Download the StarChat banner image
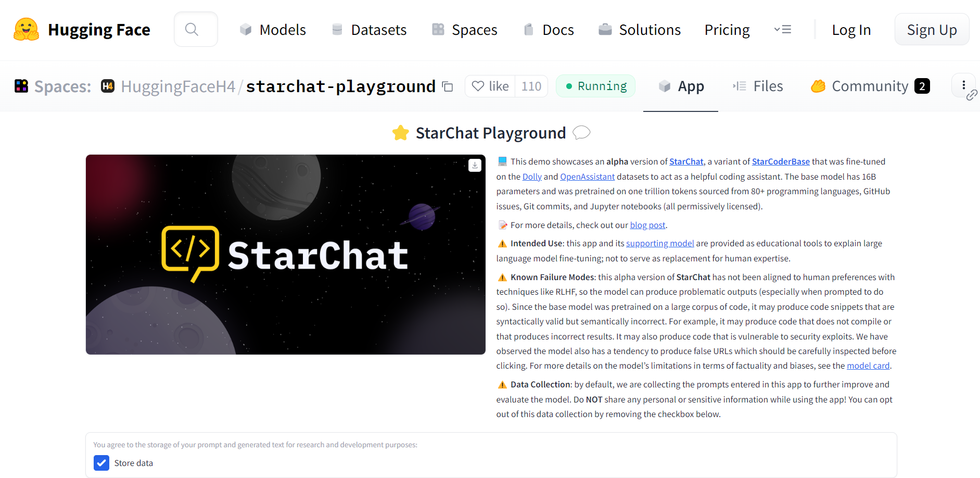Viewport: 980px width, 478px height. pos(474,165)
